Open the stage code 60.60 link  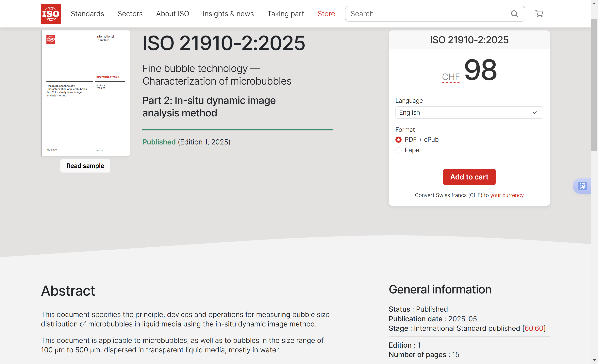pos(534,328)
